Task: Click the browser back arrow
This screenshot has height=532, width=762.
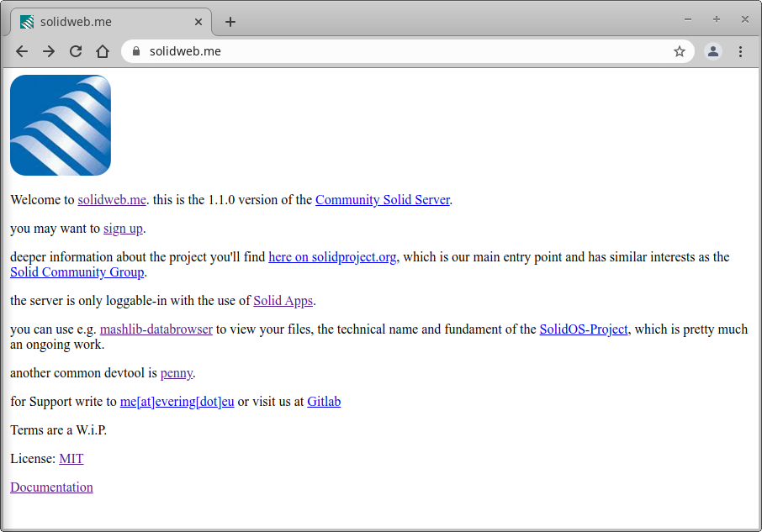Action: coord(22,51)
